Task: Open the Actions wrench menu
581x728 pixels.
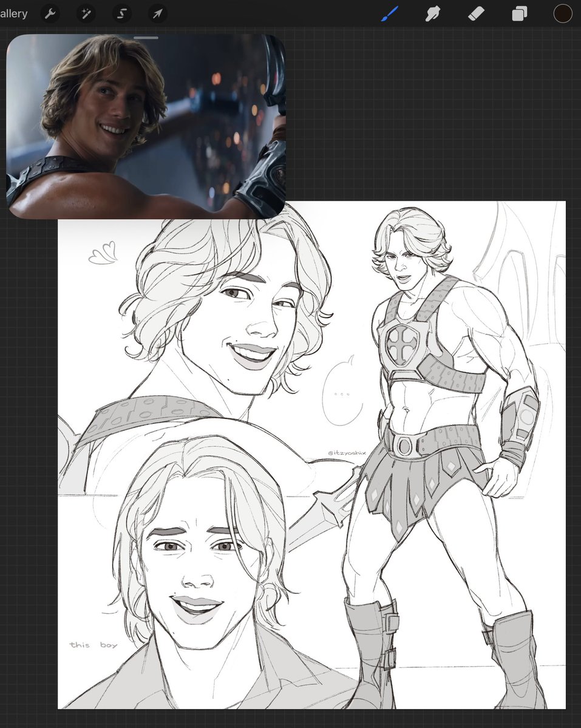Action: click(50, 14)
